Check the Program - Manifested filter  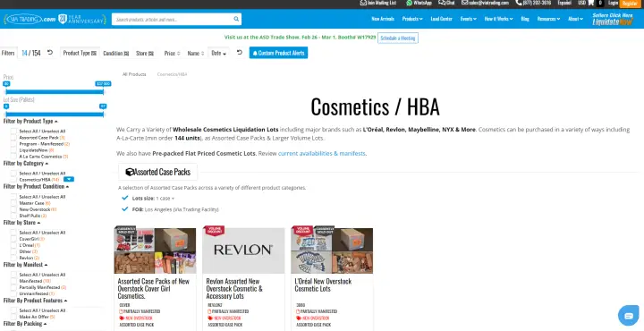pos(14,144)
